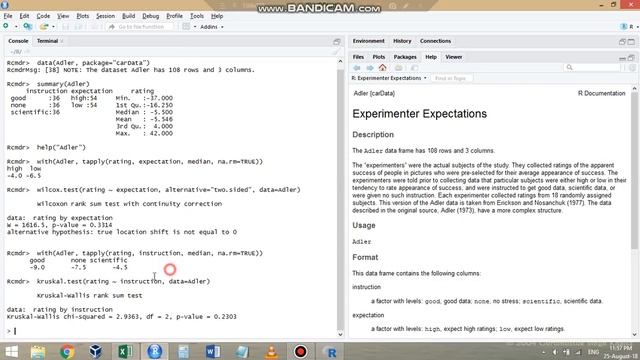This screenshot has width=640, height=360.
Task: Click the Open File folder icon
Action: [x=44, y=27]
